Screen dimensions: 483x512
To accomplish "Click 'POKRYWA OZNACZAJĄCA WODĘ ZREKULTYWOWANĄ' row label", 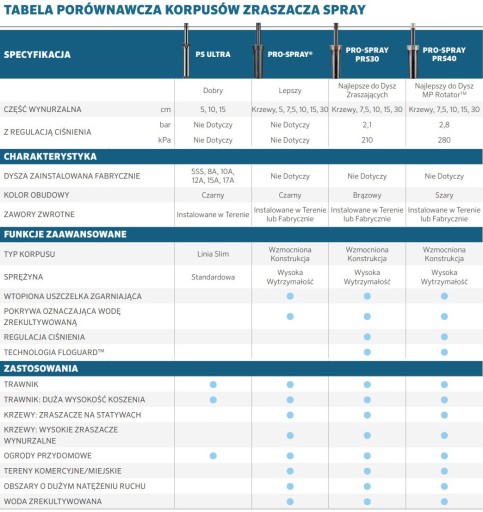I will tap(62, 317).
